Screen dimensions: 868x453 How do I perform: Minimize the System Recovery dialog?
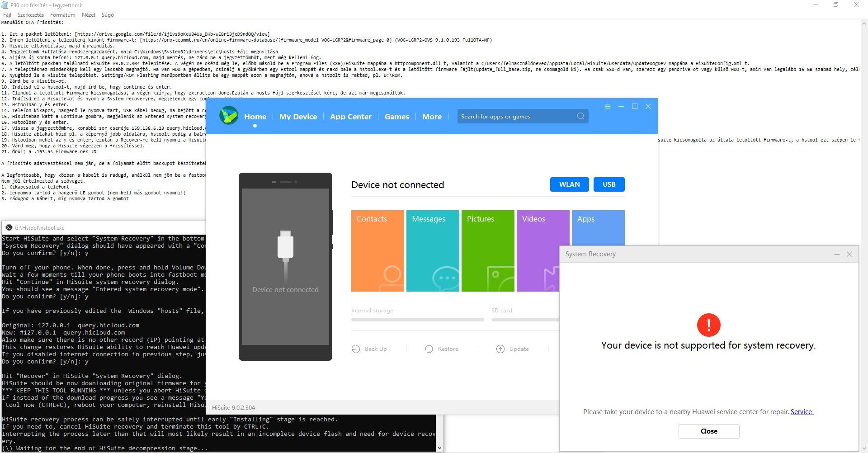pos(837,254)
